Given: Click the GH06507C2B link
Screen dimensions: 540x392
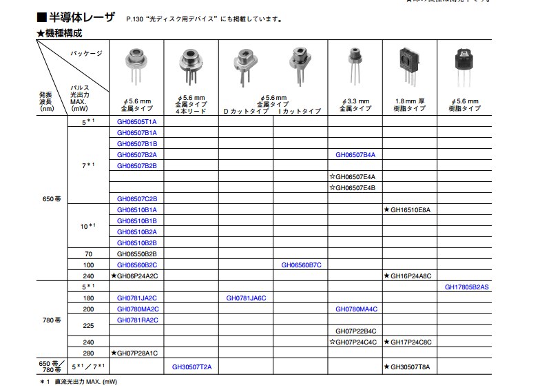Looking at the screenshot, I should coord(136,198).
